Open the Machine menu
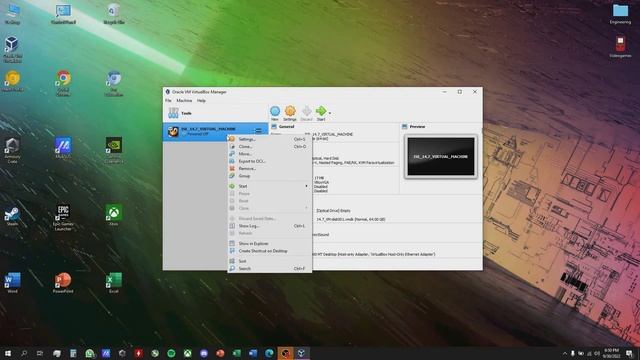The width and height of the screenshot is (640, 360). click(184, 100)
